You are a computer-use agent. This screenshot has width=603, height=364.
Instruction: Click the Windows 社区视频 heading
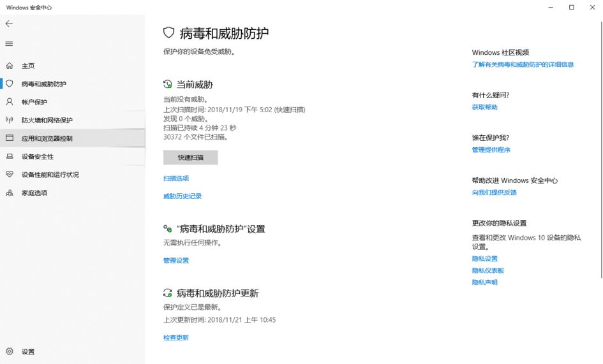click(500, 53)
